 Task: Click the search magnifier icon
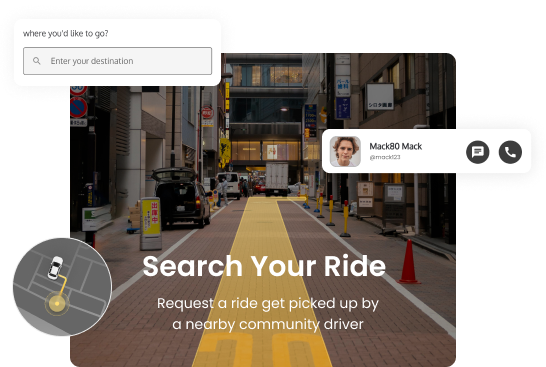tap(37, 61)
